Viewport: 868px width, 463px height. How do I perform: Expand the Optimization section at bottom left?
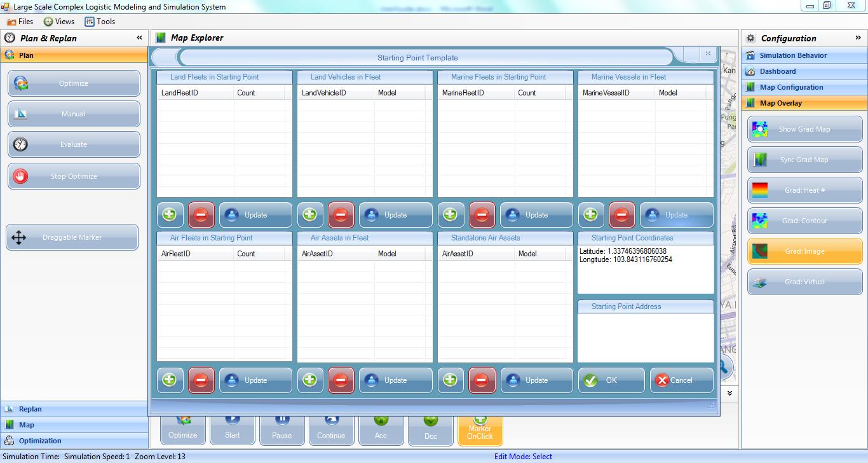point(74,440)
